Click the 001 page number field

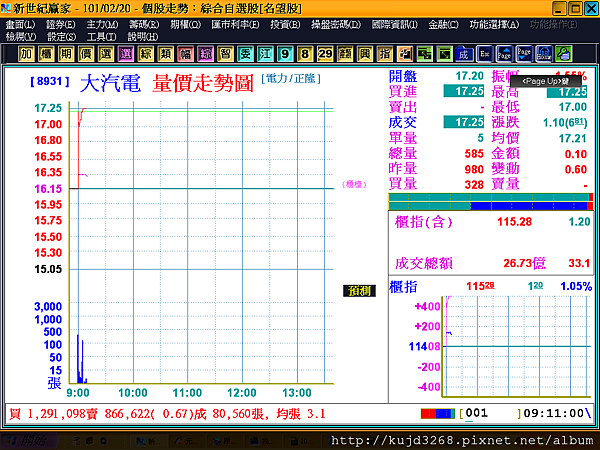point(476,413)
